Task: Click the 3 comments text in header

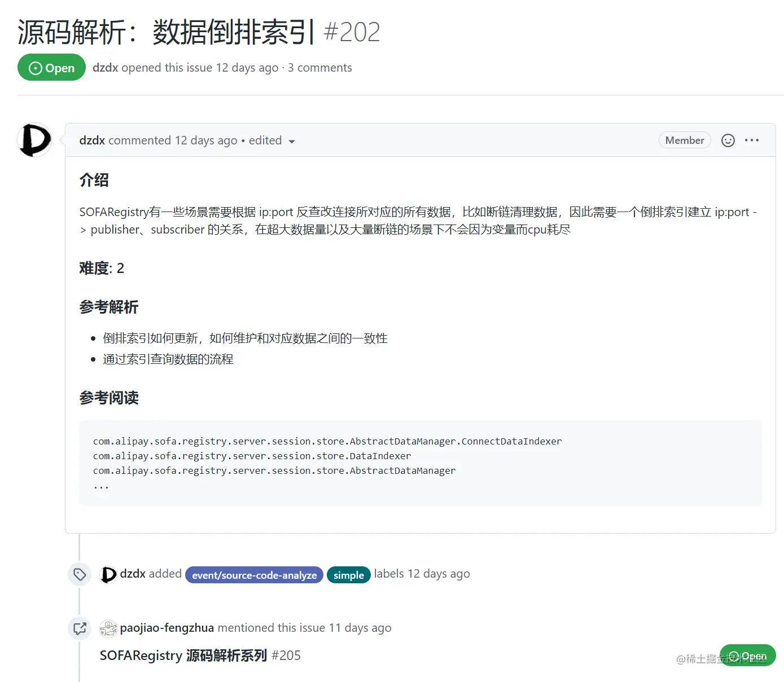Action: tap(320, 68)
